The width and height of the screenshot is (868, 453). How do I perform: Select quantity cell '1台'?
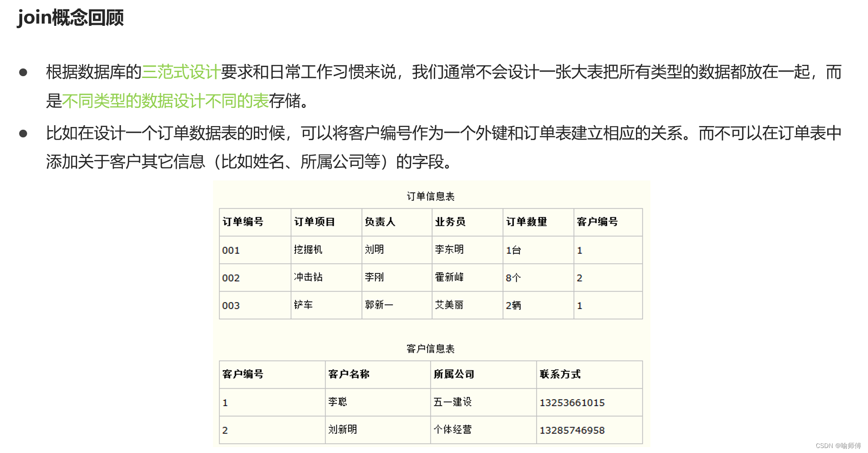(x=538, y=250)
